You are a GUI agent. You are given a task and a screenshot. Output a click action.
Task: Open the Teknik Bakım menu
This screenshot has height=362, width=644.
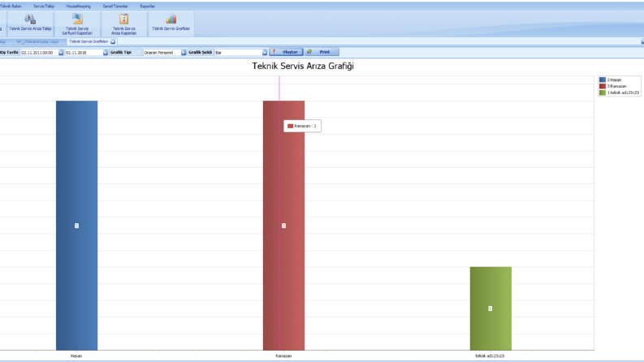(x=11, y=6)
